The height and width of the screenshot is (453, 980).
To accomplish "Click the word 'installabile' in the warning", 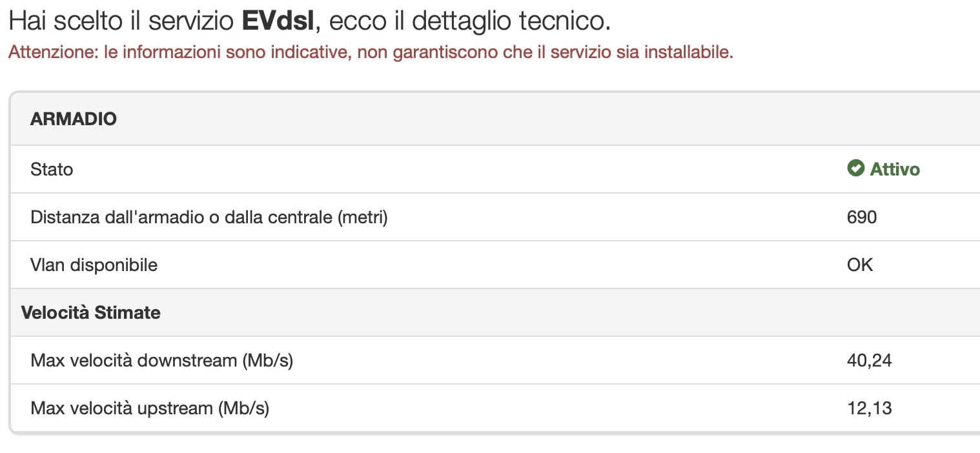I will 688,52.
